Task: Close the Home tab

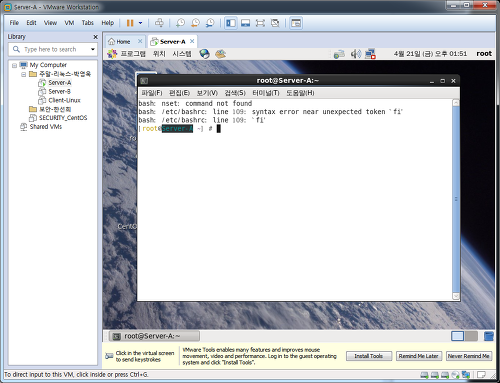Action: pos(140,41)
